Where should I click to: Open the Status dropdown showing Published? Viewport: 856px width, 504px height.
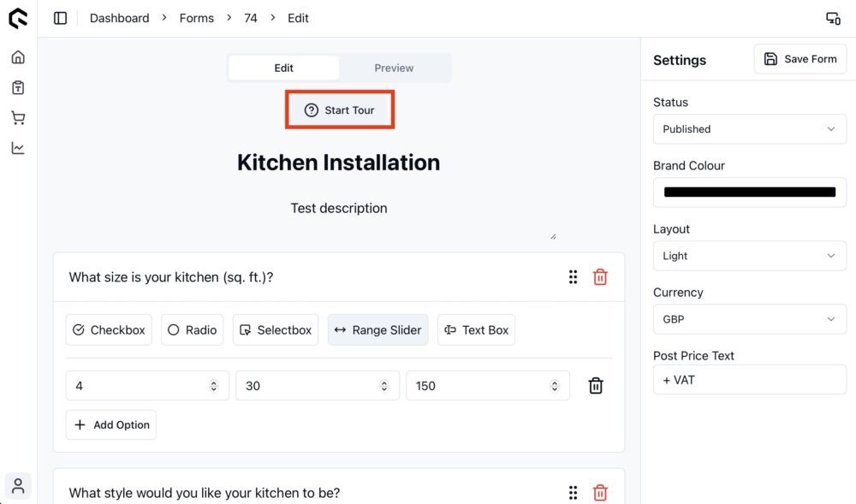click(750, 129)
